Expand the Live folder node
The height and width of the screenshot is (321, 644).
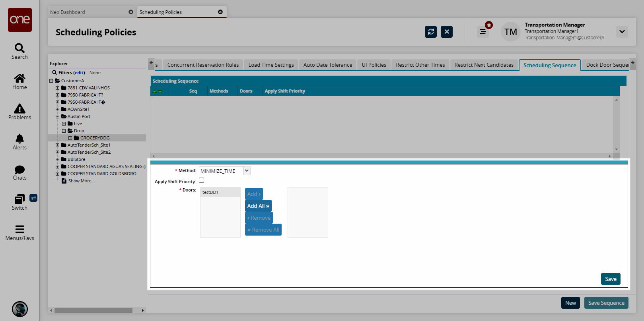[x=64, y=124]
